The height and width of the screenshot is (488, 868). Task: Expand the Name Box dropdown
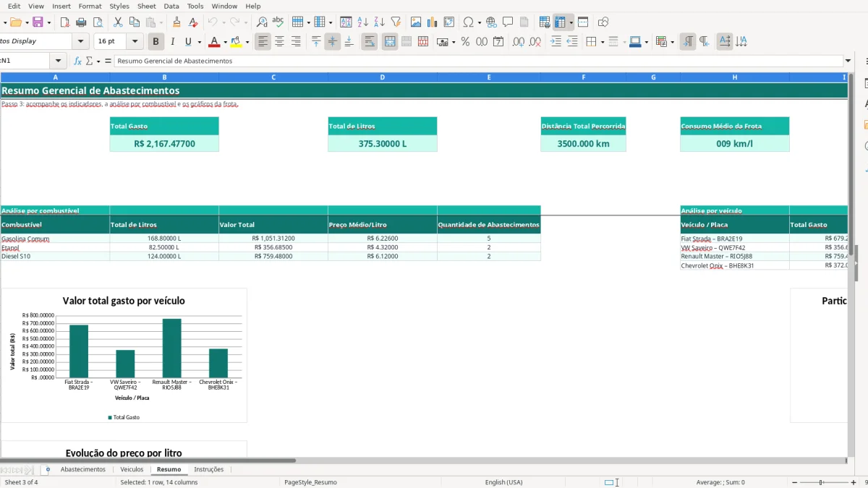coord(59,61)
